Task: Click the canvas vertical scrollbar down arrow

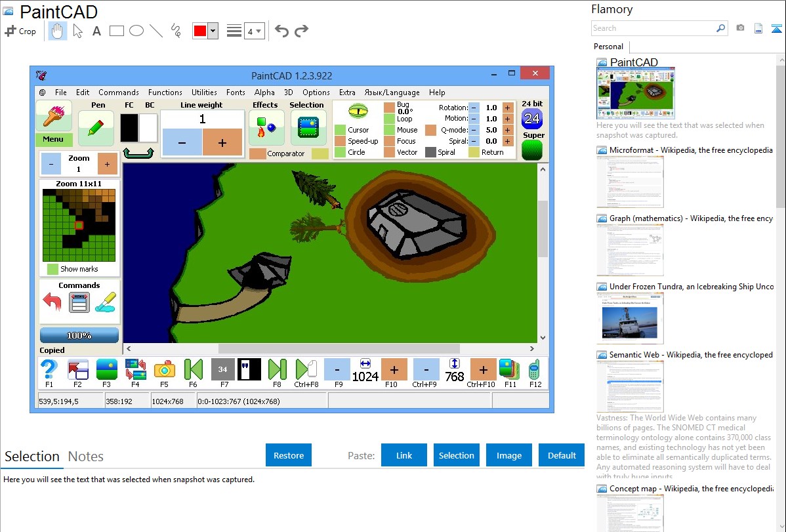Action: 543,337
